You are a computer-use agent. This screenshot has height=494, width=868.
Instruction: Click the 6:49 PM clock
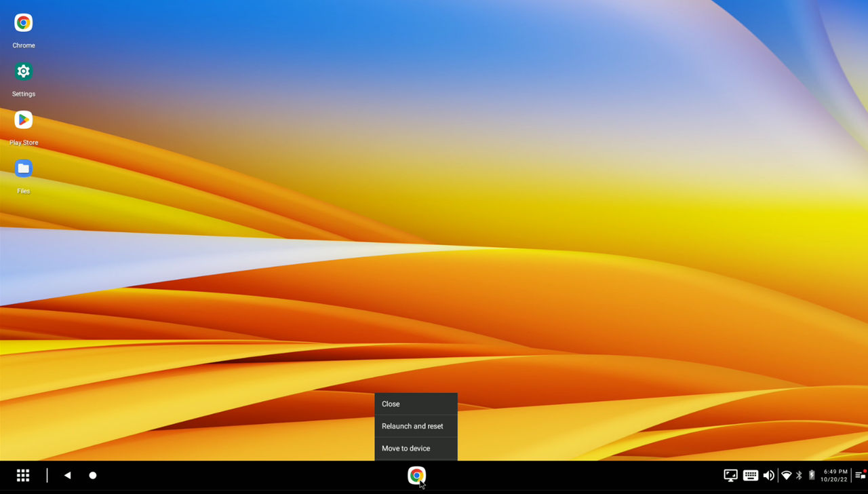click(x=835, y=472)
